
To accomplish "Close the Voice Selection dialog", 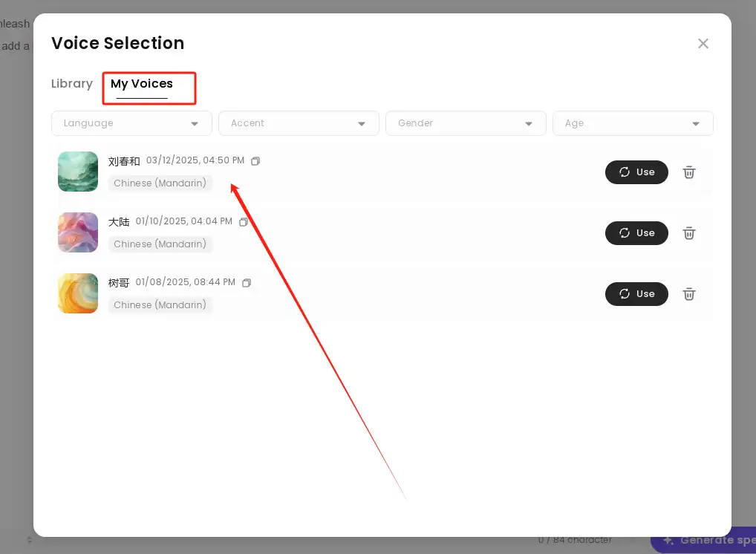I will 703,44.
